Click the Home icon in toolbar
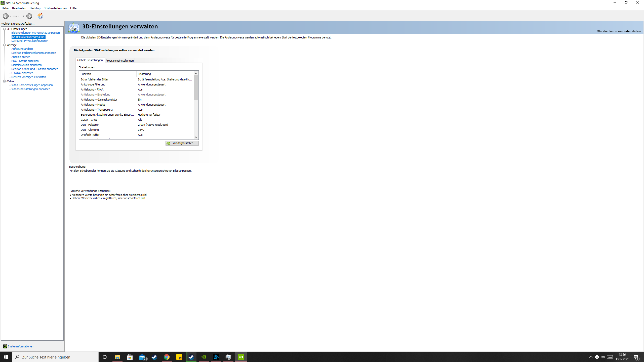The height and width of the screenshot is (362, 644). point(41,16)
